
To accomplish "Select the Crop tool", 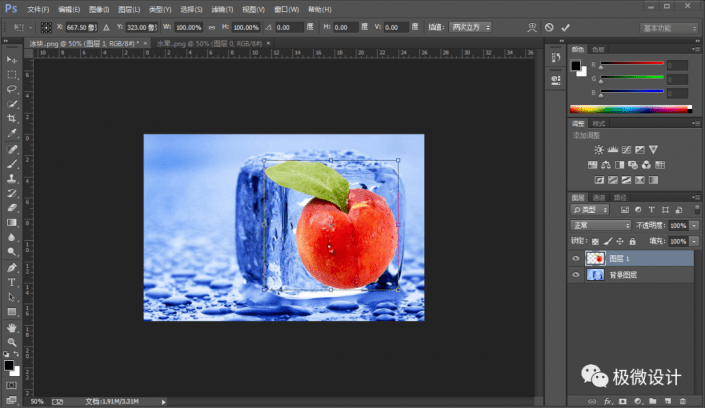I will point(12,117).
